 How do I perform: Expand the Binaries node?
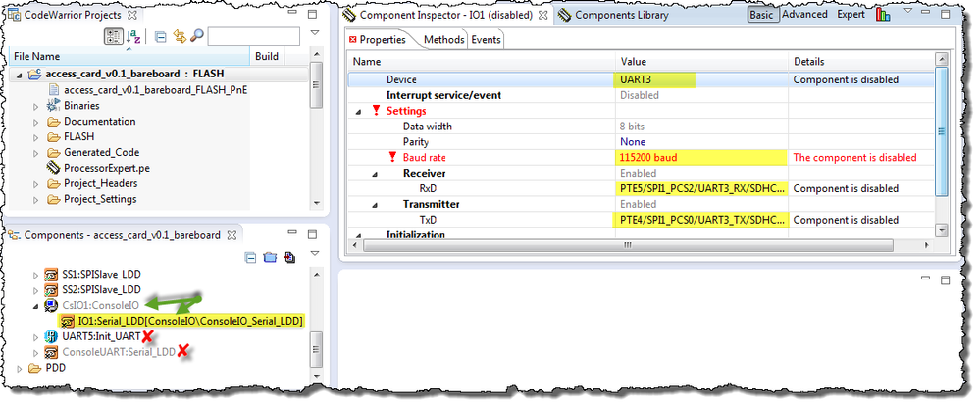click(x=36, y=106)
